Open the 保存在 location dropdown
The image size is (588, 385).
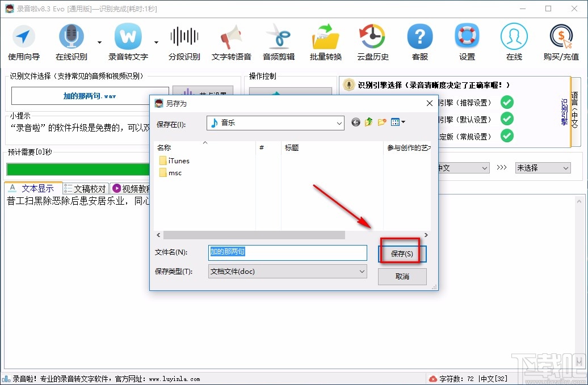coord(339,122)
